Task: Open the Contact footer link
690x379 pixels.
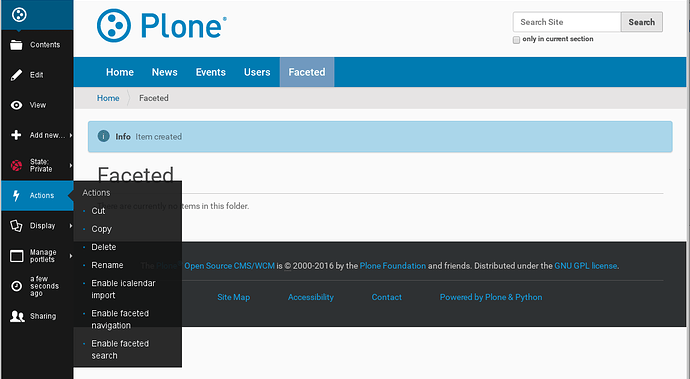Action: (x=386, y=297)
